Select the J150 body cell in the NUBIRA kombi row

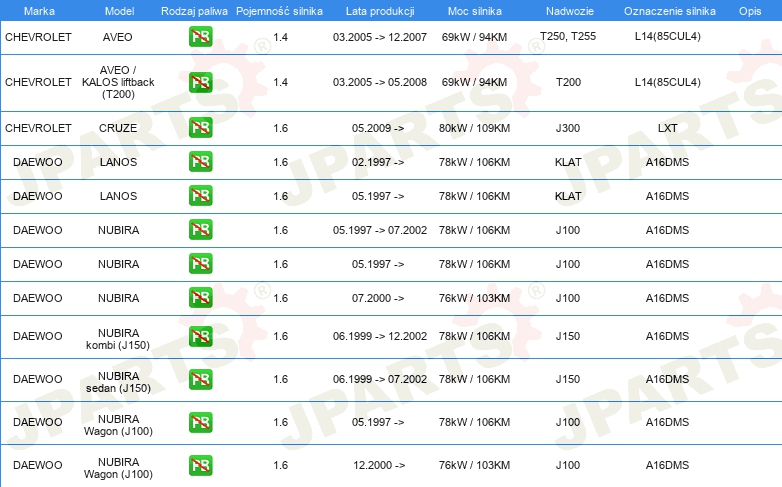568,336
